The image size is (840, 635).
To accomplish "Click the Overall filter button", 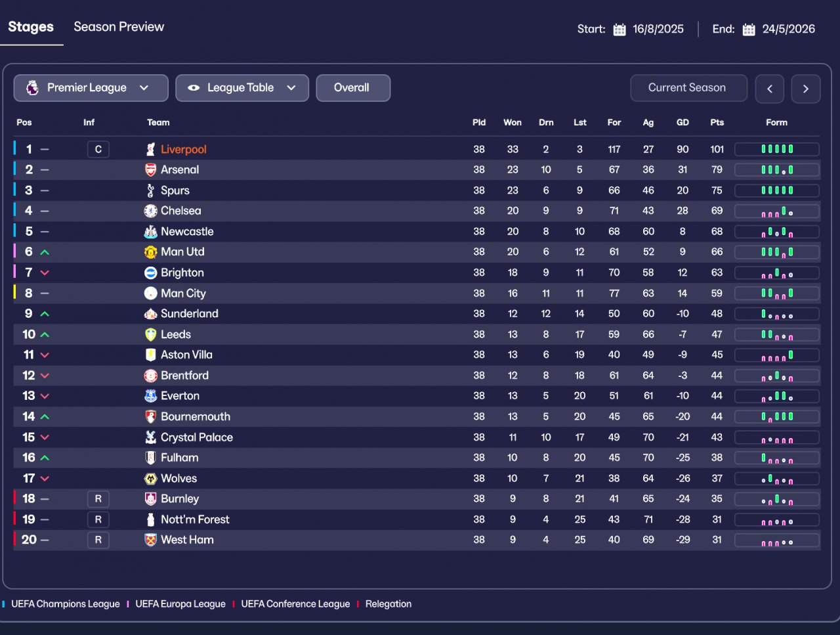I will [353, 88].
